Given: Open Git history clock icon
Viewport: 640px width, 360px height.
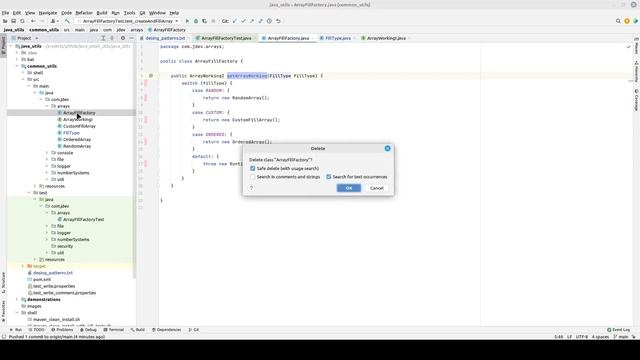Looking at the screenshot, I should click(269, 21).
